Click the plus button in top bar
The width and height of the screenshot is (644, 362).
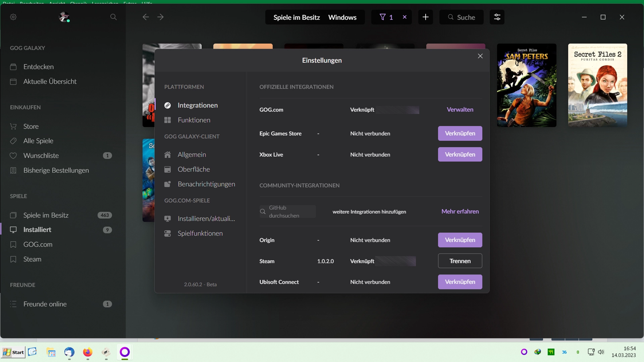pyautogui.click(x=426, y=17)
